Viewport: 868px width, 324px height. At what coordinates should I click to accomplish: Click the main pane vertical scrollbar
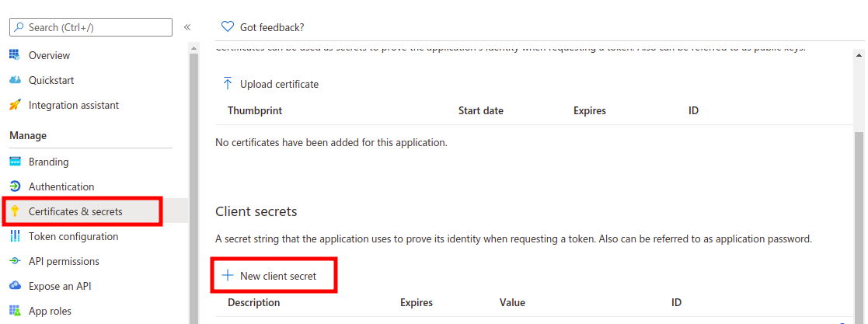pyautogui.click(x=859, y=218)
